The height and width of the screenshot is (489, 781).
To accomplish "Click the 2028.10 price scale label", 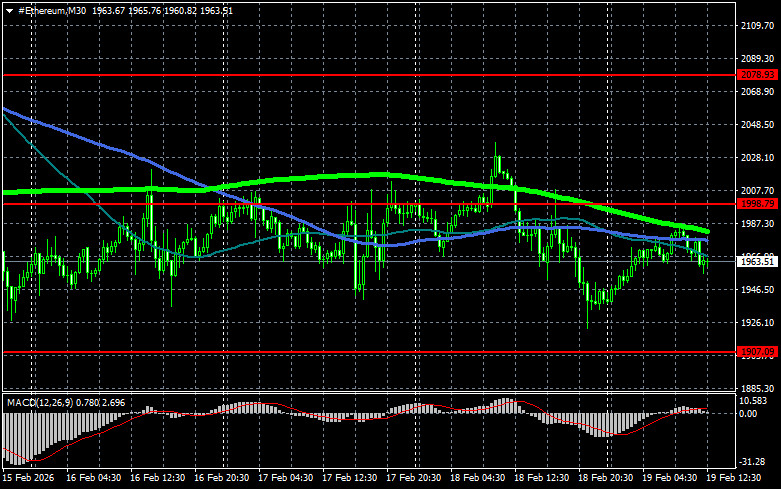I will click(x=757, y=158).
